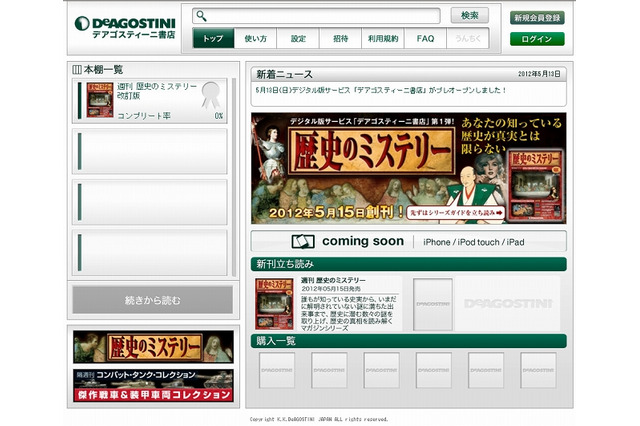Click まずはシリーズガイドを立ち読み button in banner
640x426 pixels.
456,213
